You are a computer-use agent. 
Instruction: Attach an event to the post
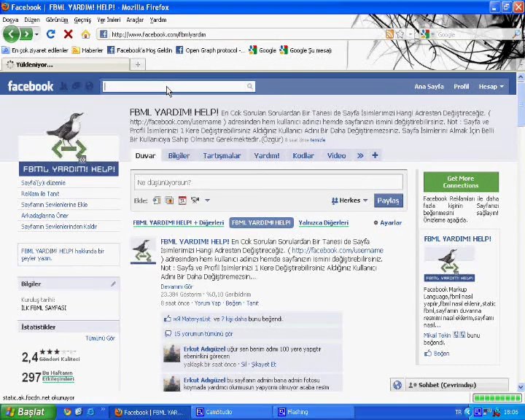pos(182,201)
